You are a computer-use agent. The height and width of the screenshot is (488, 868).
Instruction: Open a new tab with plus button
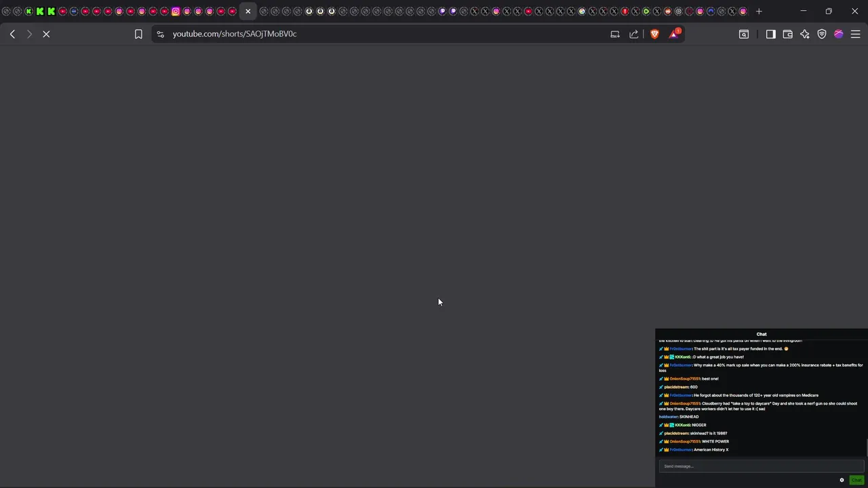pos(759,12)
